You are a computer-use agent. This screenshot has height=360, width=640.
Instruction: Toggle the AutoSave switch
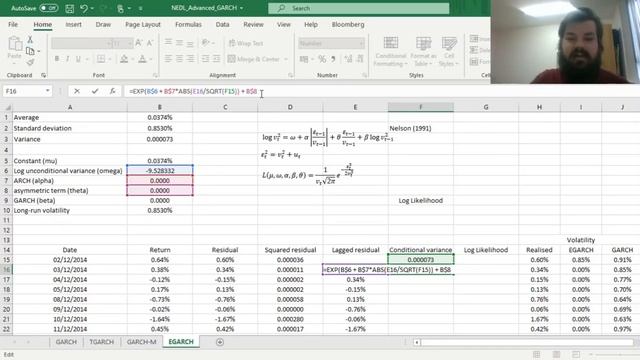(49, 8)
